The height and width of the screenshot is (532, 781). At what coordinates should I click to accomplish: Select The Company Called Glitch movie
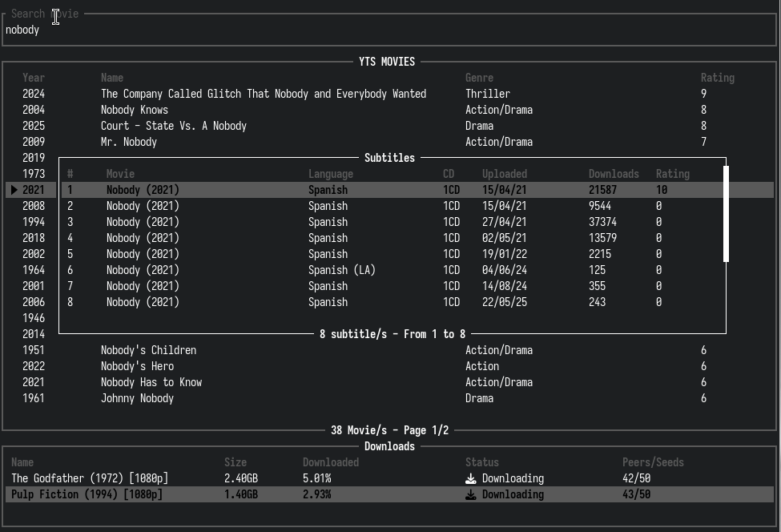point(263,94)
